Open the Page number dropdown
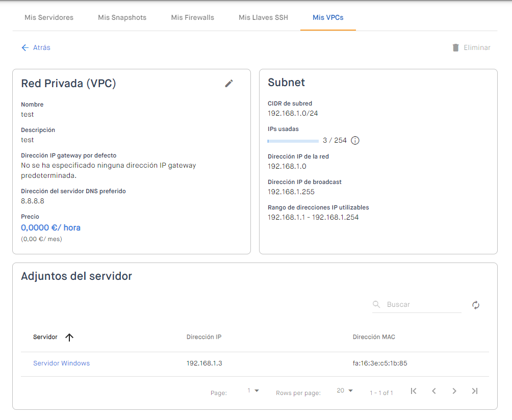This screenshot has height=420, width=512. [x=253, y=391]
